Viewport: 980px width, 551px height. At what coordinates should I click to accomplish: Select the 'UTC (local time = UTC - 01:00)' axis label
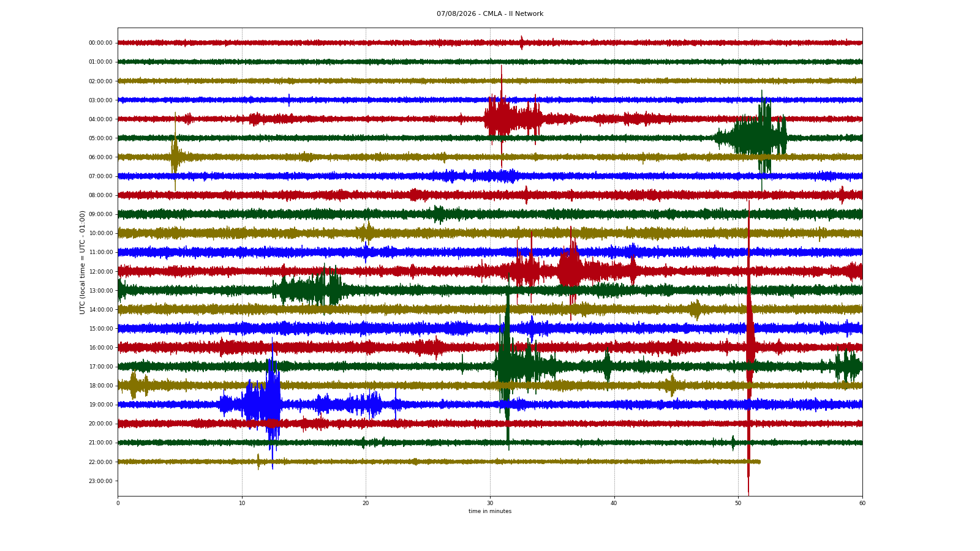pos(82,262)
